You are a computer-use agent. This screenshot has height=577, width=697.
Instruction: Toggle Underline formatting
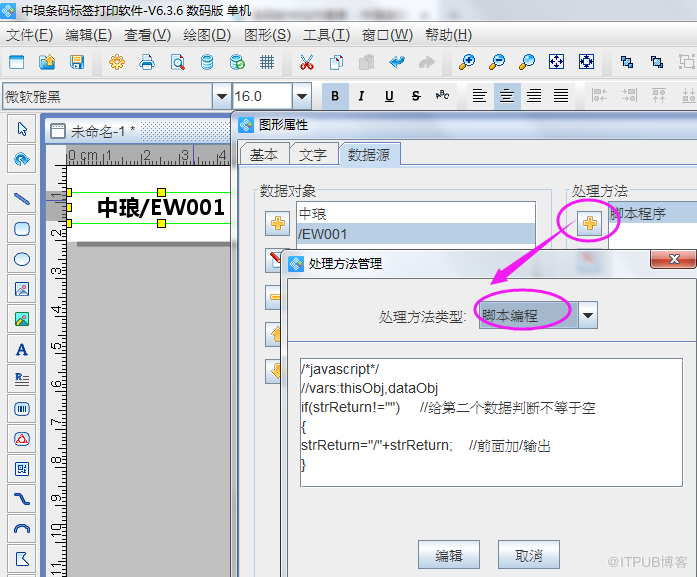[389, 96]
